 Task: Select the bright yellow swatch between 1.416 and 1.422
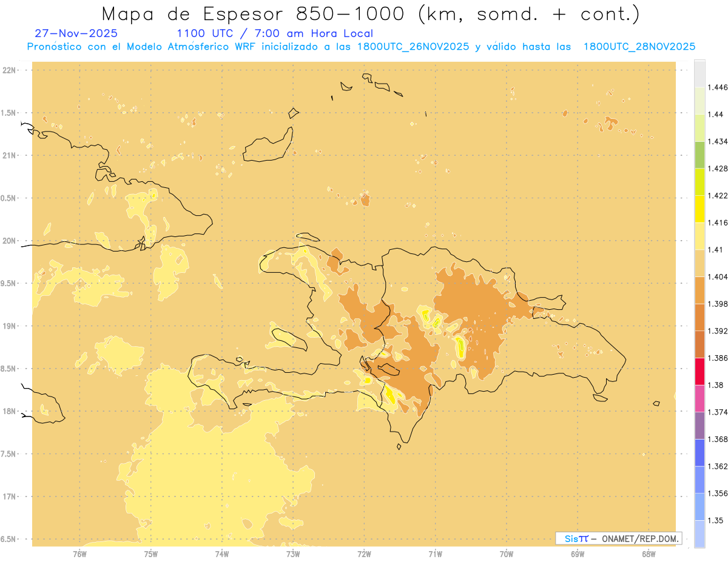(699, 209)
